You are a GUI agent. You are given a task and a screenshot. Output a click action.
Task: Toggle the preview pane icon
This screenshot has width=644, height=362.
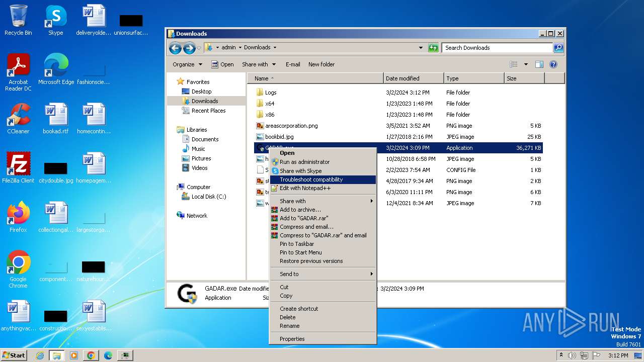pyautogui.click(x=539, y=64)
